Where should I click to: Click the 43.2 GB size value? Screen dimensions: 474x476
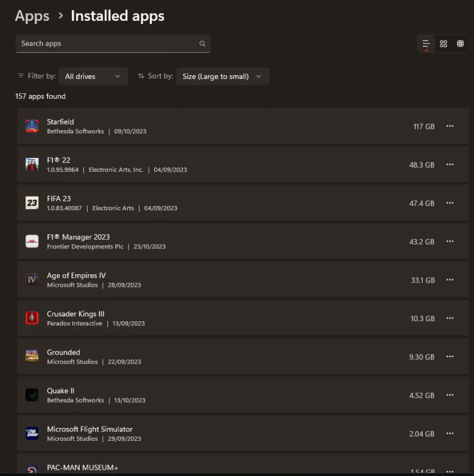[422, 242]
